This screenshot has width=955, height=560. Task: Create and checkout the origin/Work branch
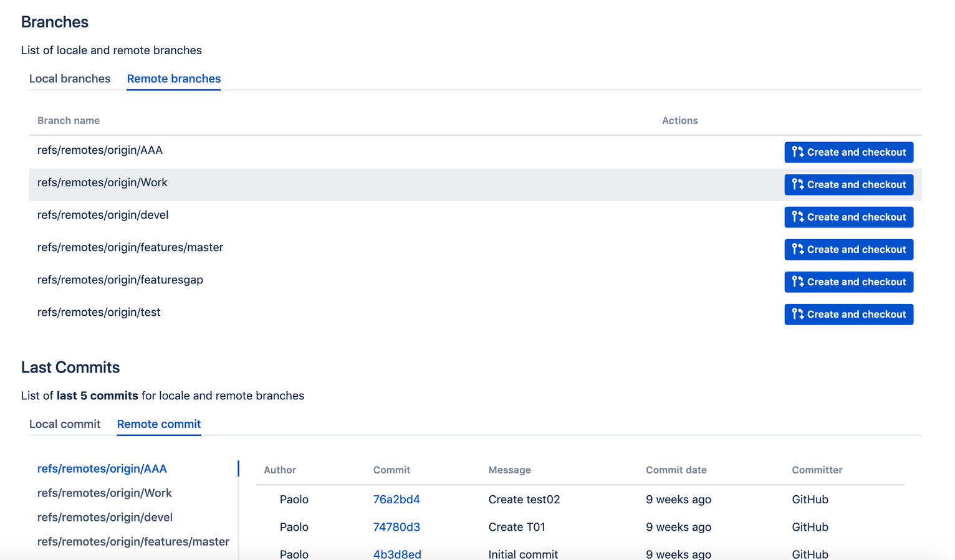click(848, 184)
